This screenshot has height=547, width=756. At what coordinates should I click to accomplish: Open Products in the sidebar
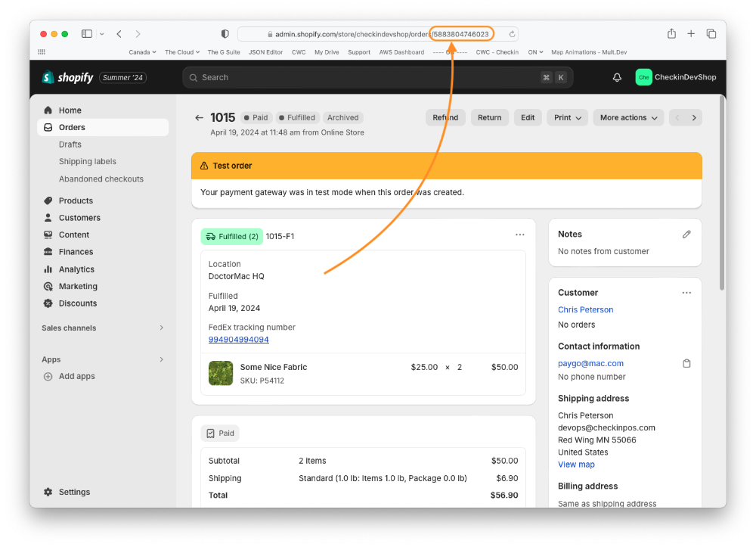point(76,200)
